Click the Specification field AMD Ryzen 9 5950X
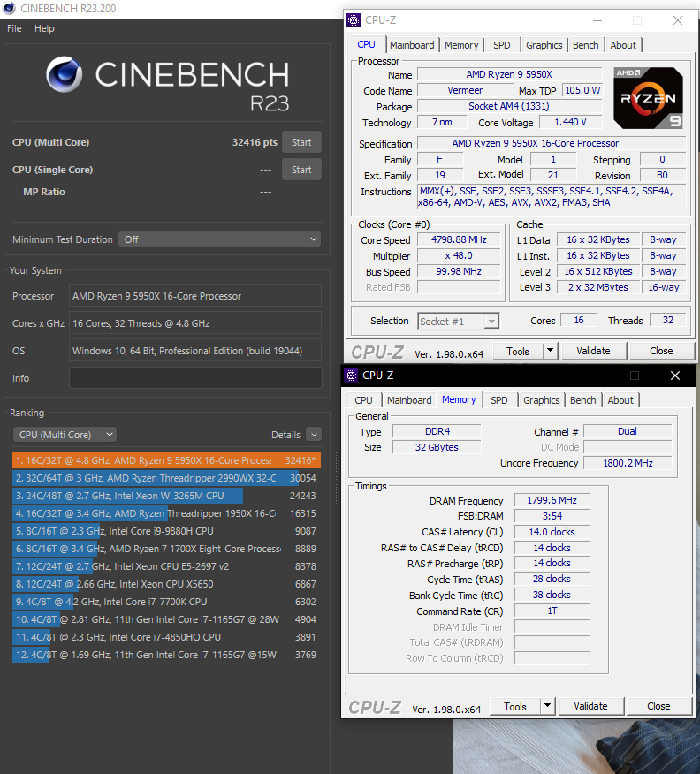Image resolution: width=700 pixels, height=774 pixels. tap(552, 143)
